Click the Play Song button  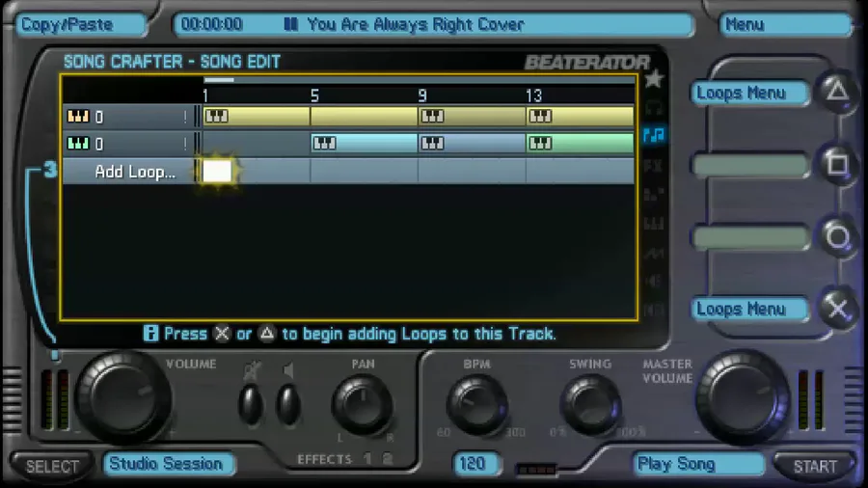pos(698,464)
